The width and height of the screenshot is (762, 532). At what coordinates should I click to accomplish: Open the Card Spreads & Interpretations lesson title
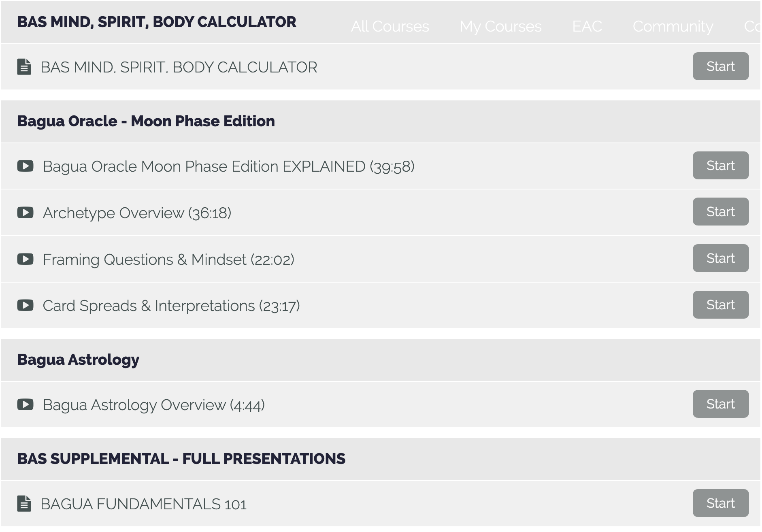pyautogui.click(x=171, y=306)
